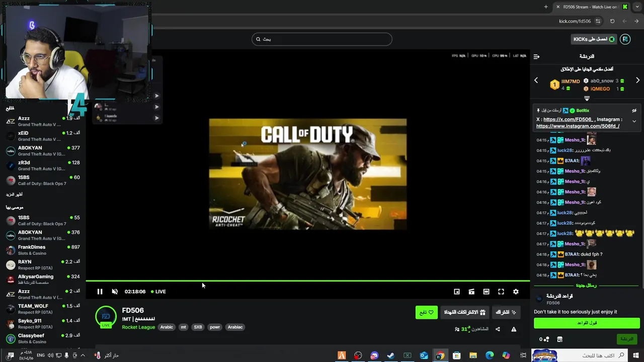The image size is (644, 362).
Task: Collapse the chat panel
Action: 536,57
